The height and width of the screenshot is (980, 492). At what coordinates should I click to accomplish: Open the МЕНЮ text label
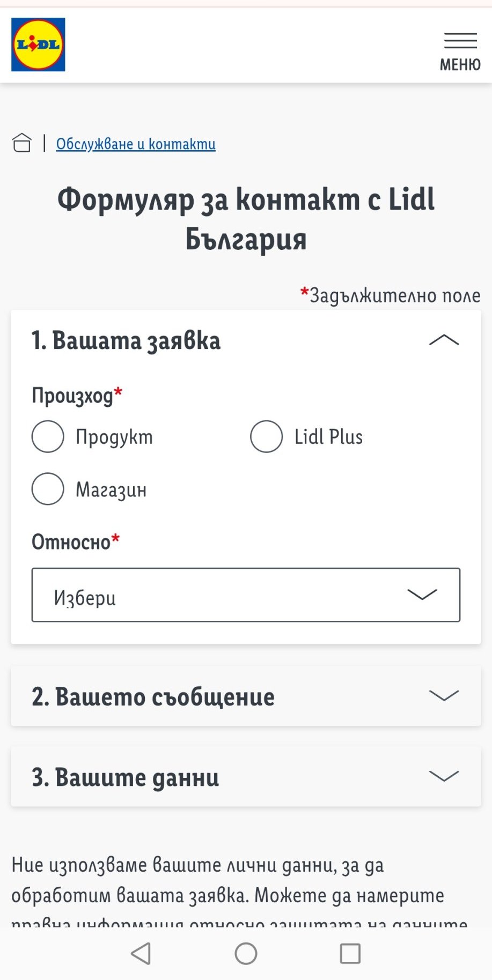click(x=460, y=64)
